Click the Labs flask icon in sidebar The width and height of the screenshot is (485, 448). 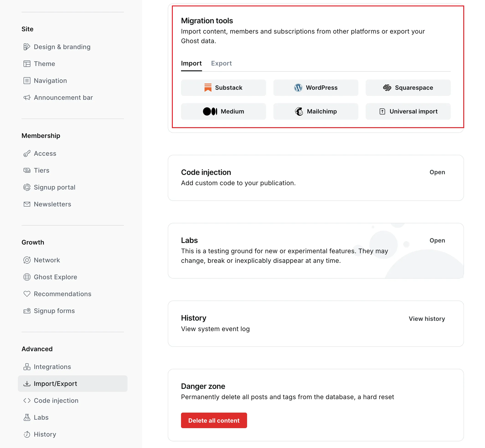tap(27, 417)
